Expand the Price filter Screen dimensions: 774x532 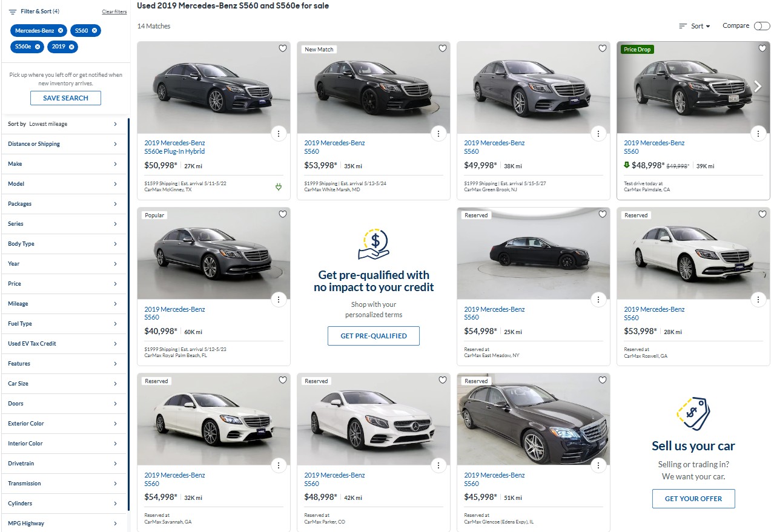coord(64,284)
